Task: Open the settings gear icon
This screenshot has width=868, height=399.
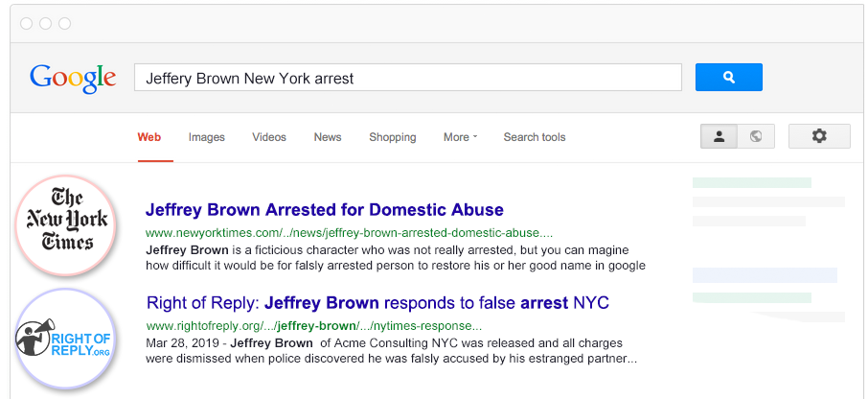Action: (x=819, y=136)
